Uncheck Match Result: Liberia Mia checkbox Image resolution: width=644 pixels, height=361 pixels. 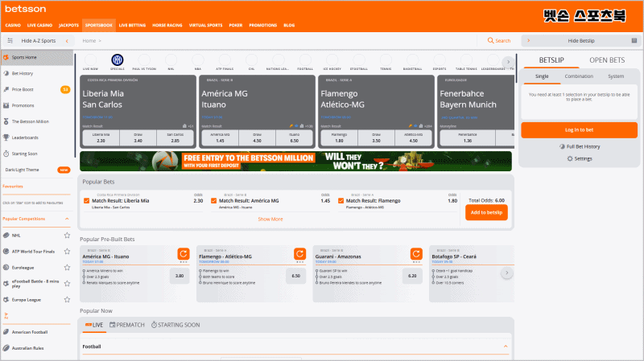click(x=86, y=201)
